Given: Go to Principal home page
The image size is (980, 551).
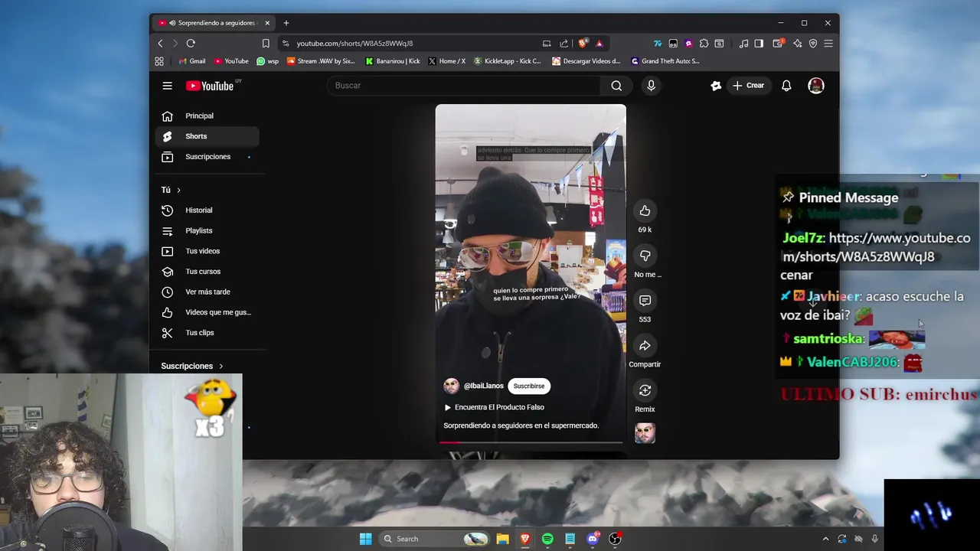Looking at the screenshot, I should 207,116.
